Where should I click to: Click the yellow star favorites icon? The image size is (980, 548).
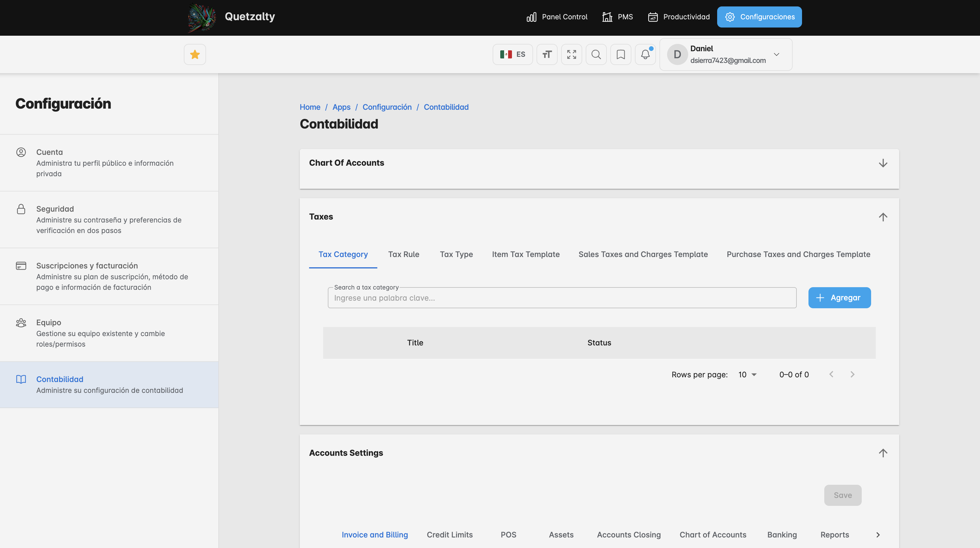[195, 54]
